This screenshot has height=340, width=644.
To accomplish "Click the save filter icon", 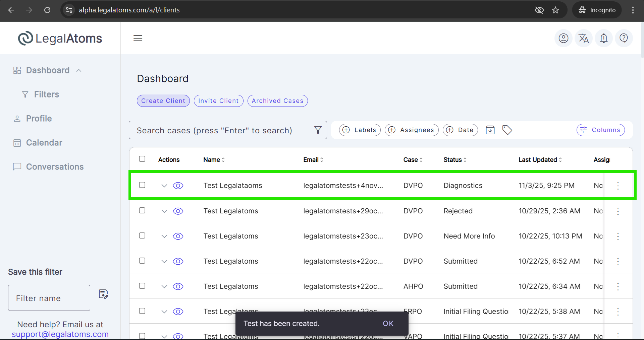I will click(103, 294).
